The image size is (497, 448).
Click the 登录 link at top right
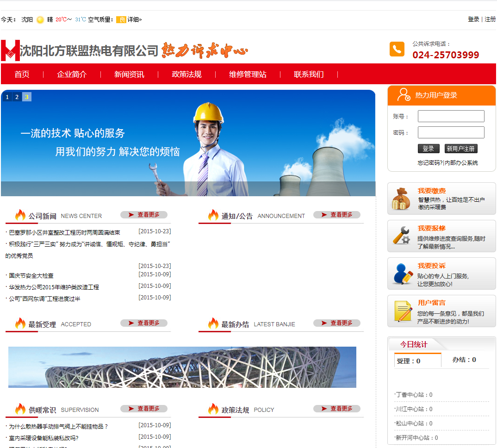(x=473, y=19)
